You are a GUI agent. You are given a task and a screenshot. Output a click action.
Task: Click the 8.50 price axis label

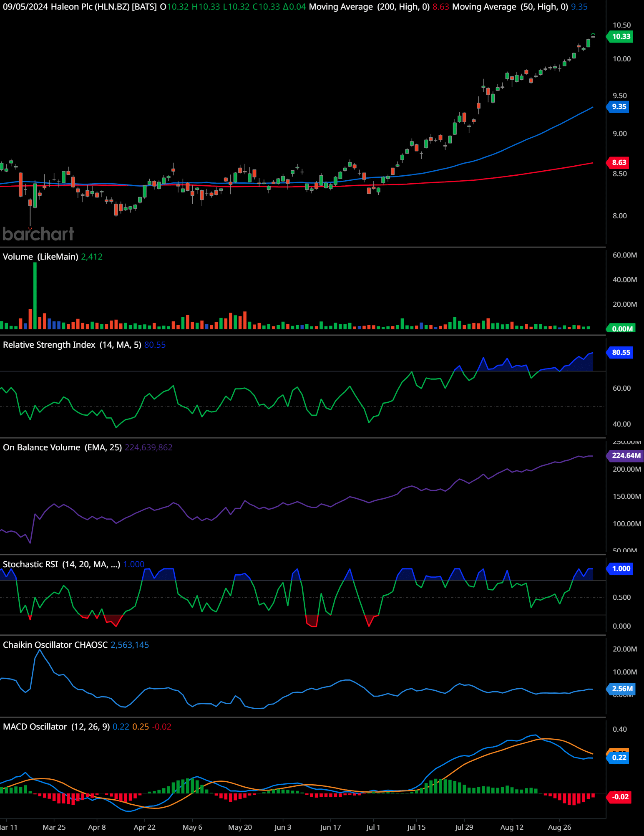pos(619,174)
